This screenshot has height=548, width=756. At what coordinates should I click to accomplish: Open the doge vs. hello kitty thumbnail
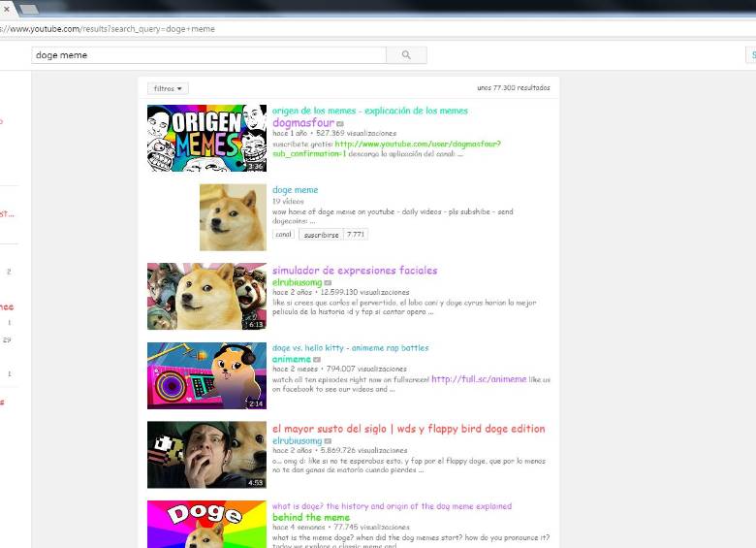coord(206,375)
